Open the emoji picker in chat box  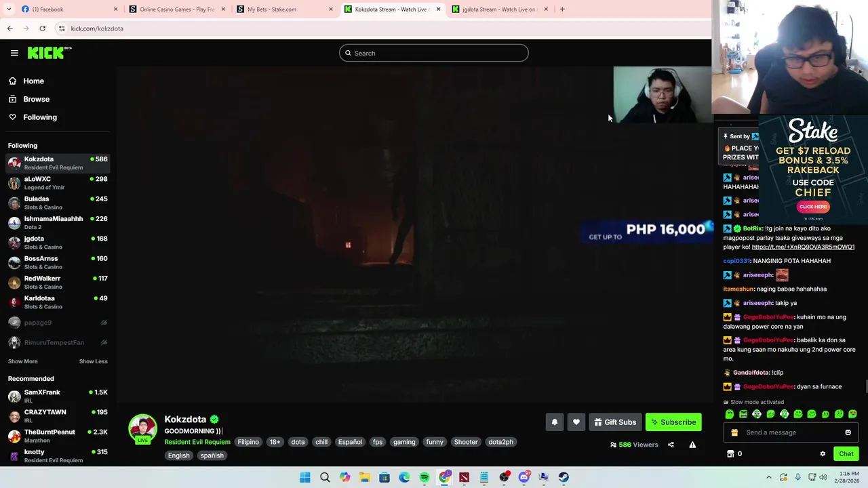(848, 432)
